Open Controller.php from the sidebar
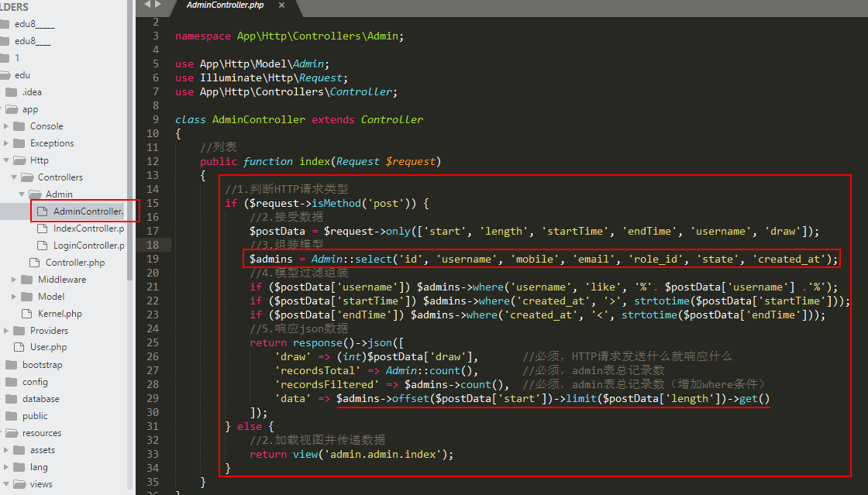Image resolution: width=868 pixels, height=495 pixels. [75, 263]
